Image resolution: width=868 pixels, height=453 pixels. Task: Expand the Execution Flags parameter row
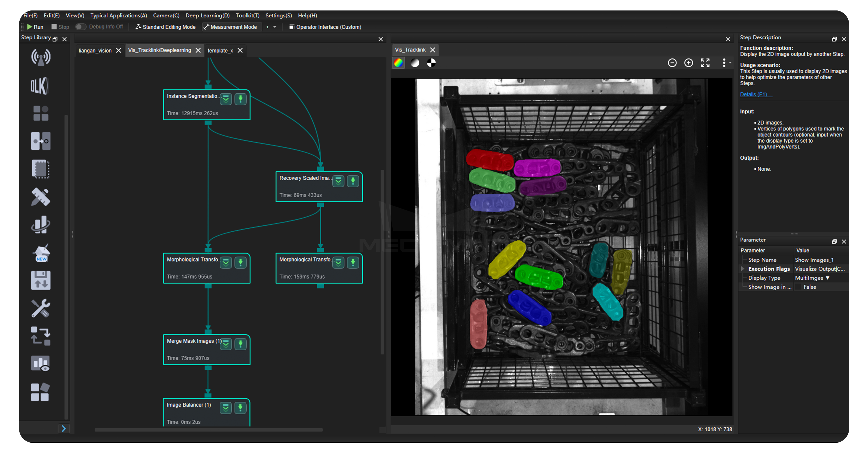742,269
